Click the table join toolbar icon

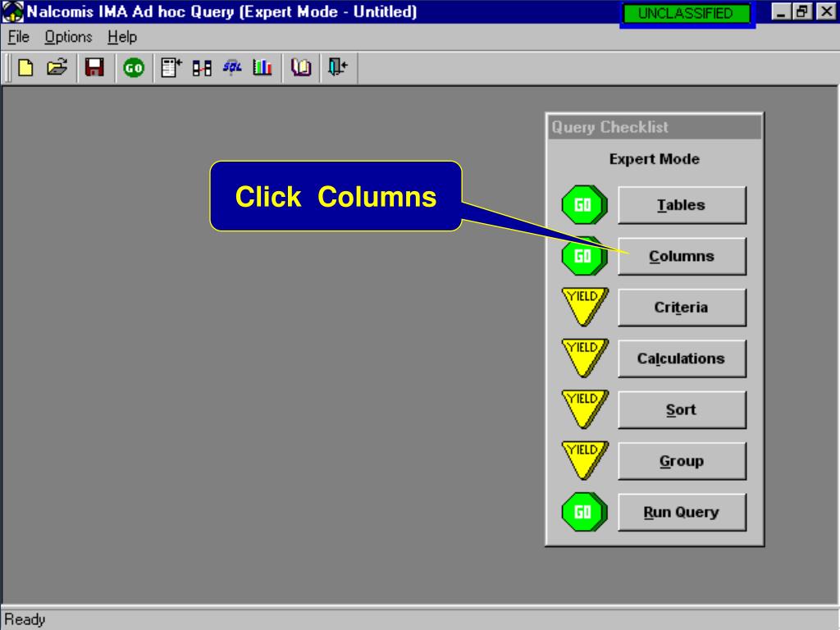(x=202, y=68)
